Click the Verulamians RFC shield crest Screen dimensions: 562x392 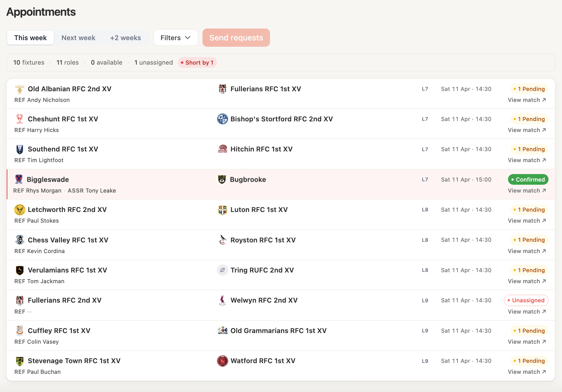click(x=19, y=270)
